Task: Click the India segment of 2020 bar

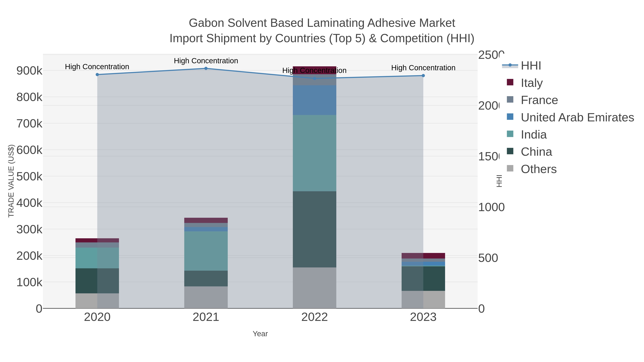Action: (97, 258)
